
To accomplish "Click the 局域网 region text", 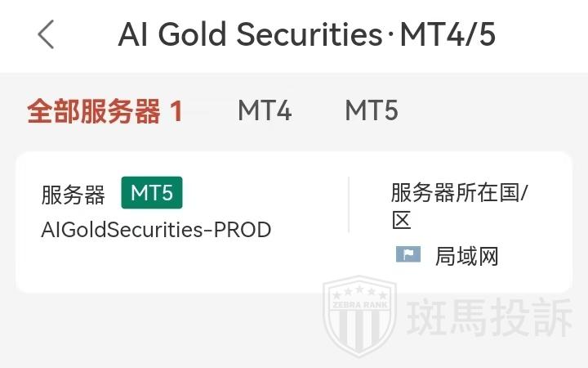I will coord(466,256).
